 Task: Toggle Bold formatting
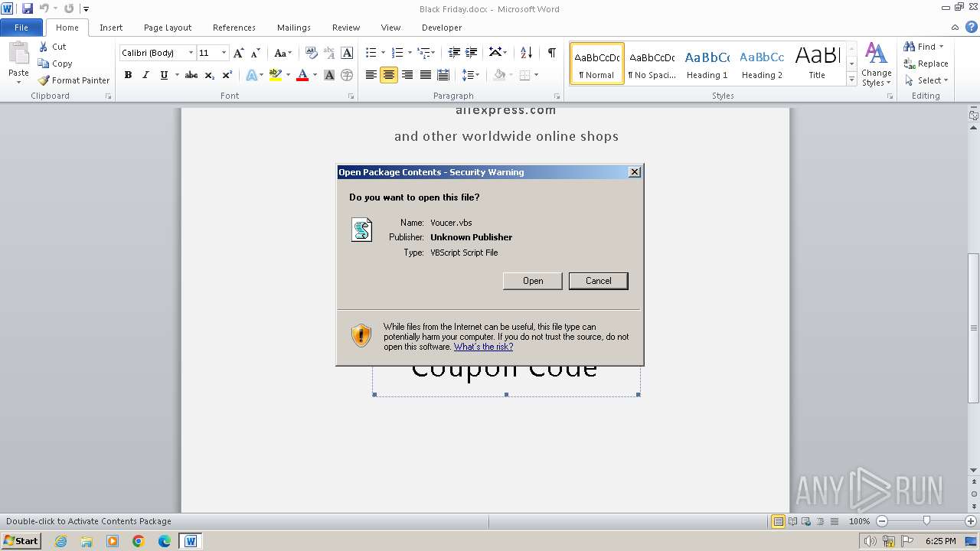click(x=128, y=75)
